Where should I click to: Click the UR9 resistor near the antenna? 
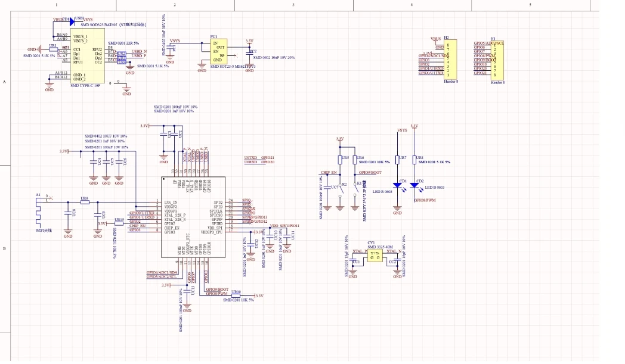[x=84, y=203]
